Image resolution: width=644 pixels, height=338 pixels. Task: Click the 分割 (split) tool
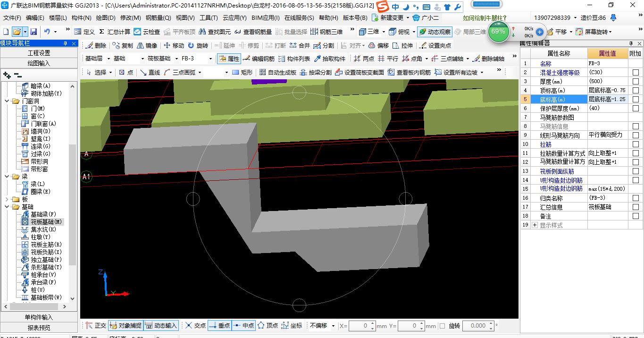pos(324,46)
